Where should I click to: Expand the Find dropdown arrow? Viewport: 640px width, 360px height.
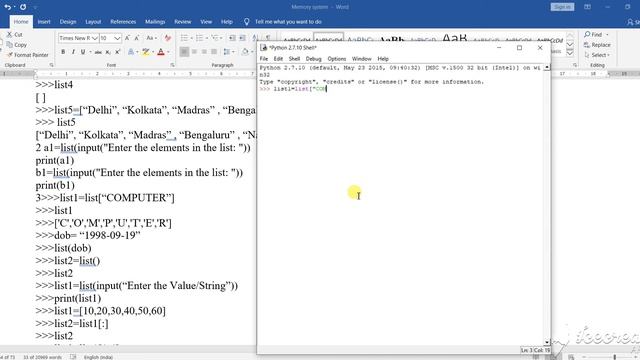coord(607,35)
